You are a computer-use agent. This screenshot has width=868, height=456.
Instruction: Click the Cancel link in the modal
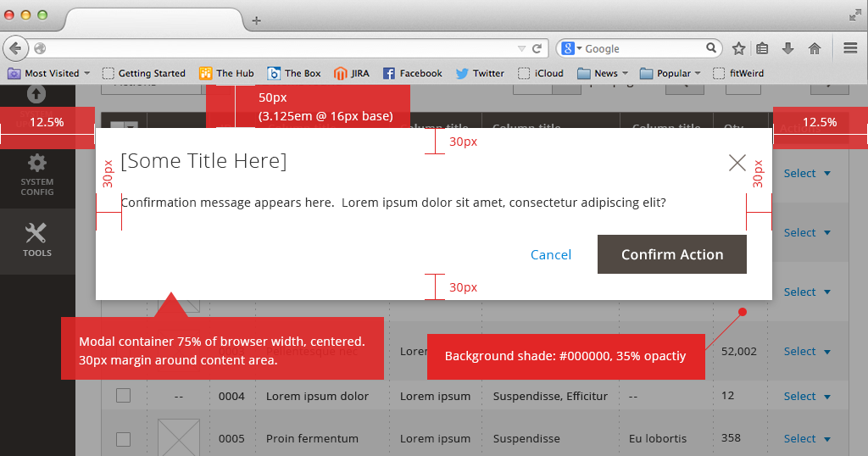click(x=551, y=254)
